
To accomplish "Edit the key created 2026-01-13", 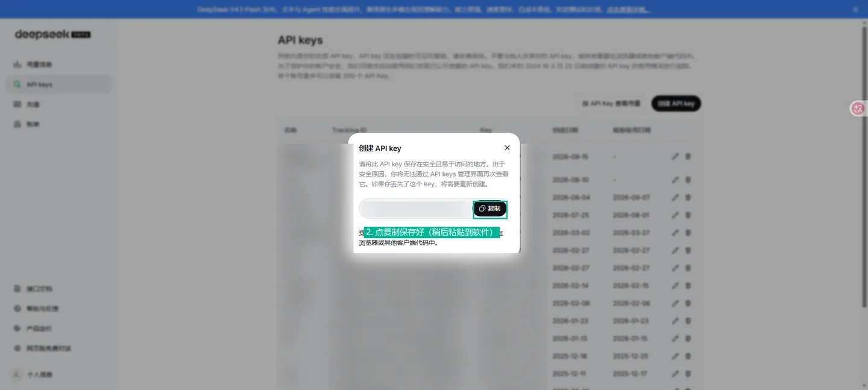I will coord(675,339).
